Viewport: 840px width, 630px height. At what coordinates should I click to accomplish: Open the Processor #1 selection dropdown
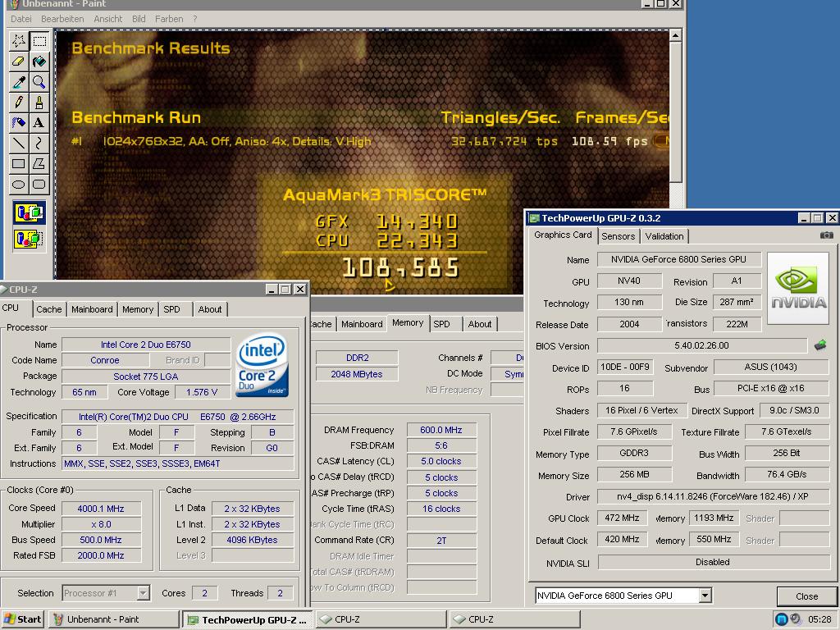point(143,593)
